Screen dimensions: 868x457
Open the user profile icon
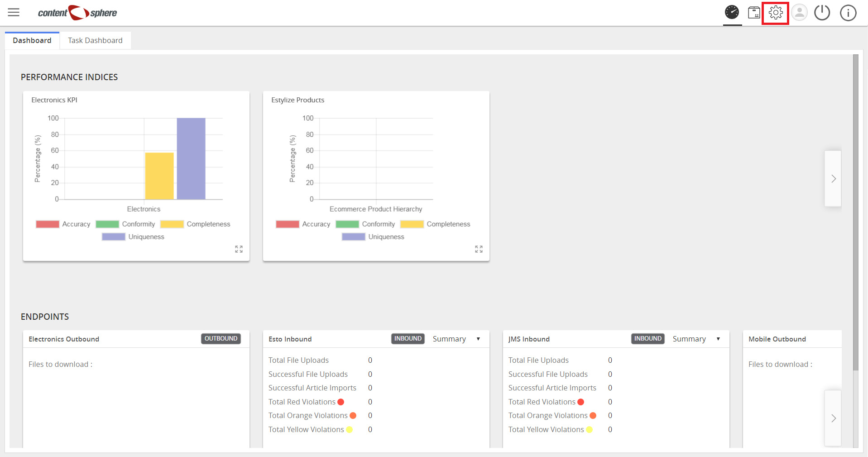coord(800,13)
